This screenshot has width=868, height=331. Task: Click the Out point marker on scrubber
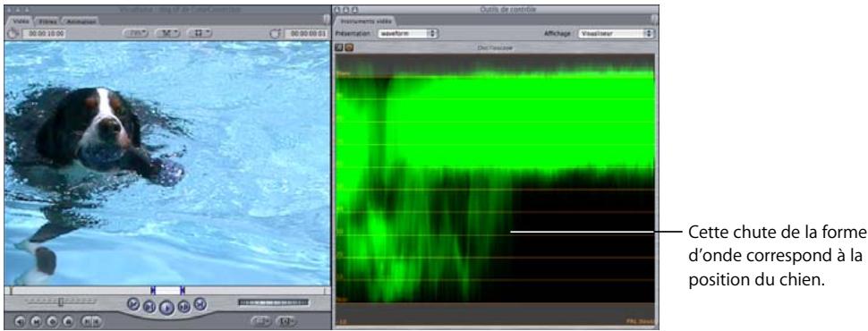(x=183, y=290)
